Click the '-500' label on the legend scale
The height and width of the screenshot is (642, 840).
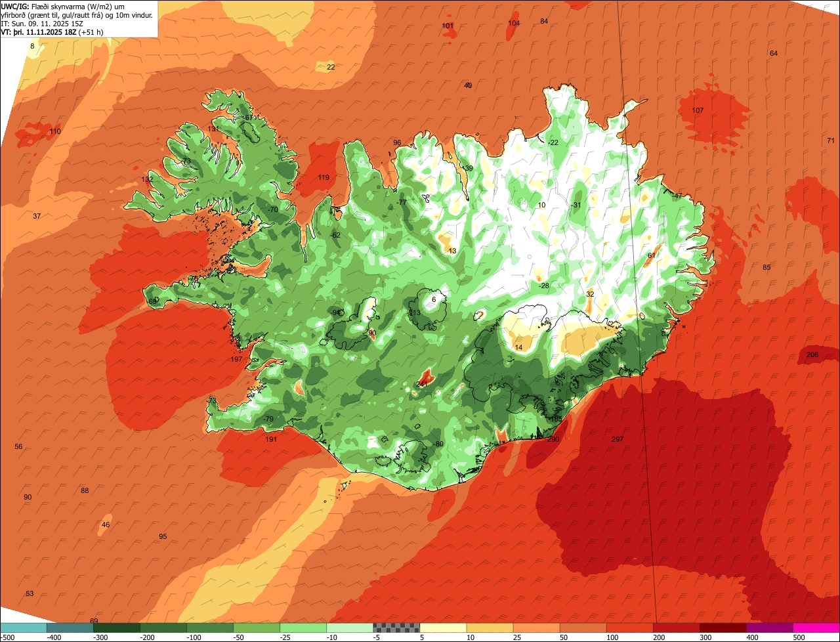(9, 637)
